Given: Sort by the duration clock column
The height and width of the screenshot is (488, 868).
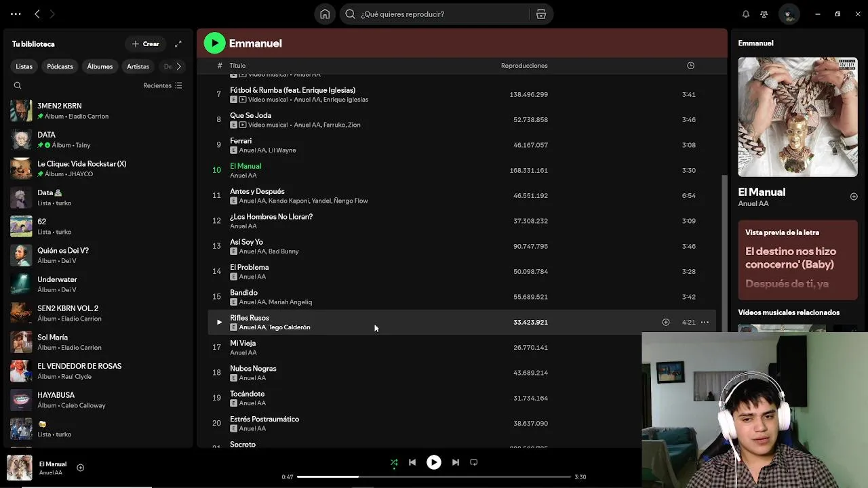Looking at the screenshot, I should point(690,66).
